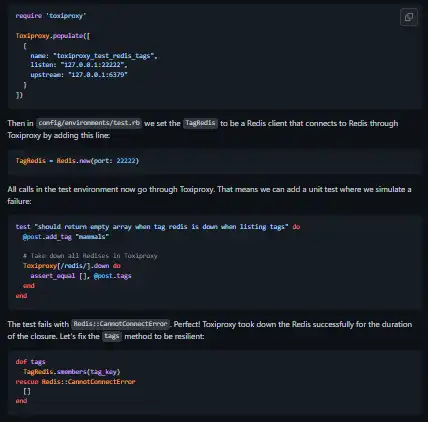Click the 'def tags' code line
This screenshot has width=428, height=422.
point(30,362)
